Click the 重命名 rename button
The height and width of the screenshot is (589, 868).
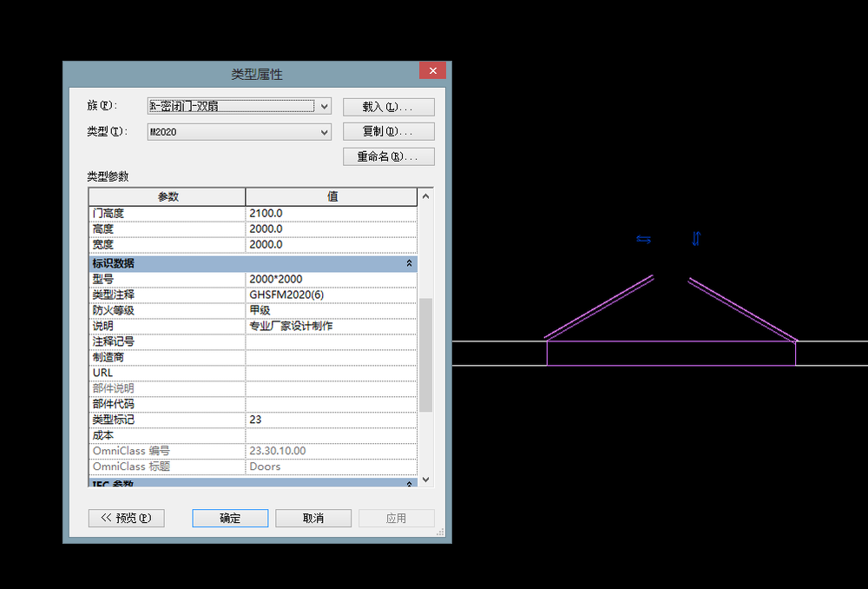389,157
